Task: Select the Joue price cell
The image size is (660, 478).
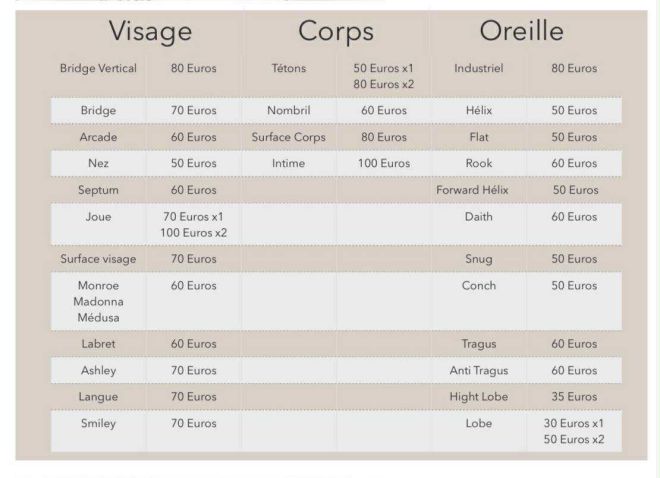Action: (x=194, y=224)
